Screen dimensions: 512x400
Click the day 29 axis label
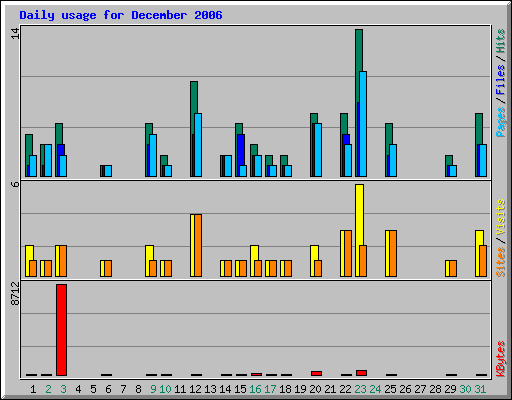450,389
